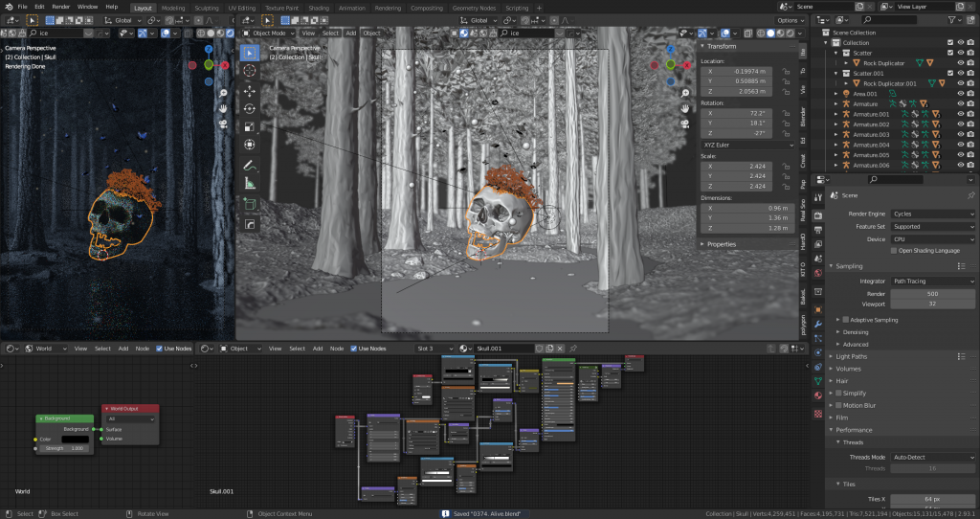Toggle camera view icon in left viewport
The width and height of the screenshot is (980, 519).
(223, 124)
